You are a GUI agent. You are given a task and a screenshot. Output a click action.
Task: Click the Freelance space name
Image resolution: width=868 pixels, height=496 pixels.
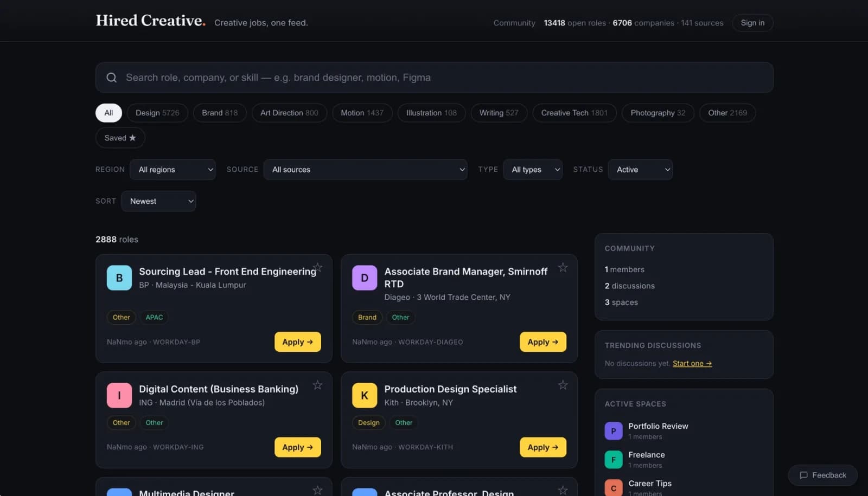coord(647,455)
